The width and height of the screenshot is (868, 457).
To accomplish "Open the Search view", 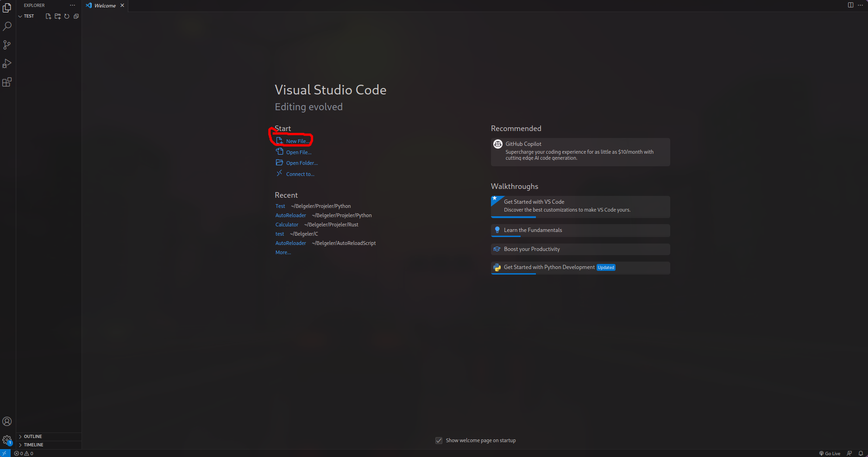I will [7, 26].
